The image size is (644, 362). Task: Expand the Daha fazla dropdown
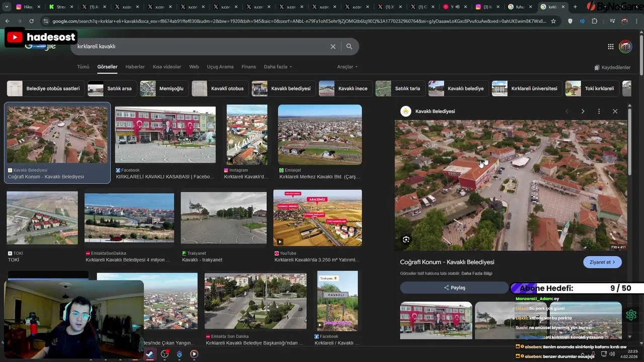point(278,67)
